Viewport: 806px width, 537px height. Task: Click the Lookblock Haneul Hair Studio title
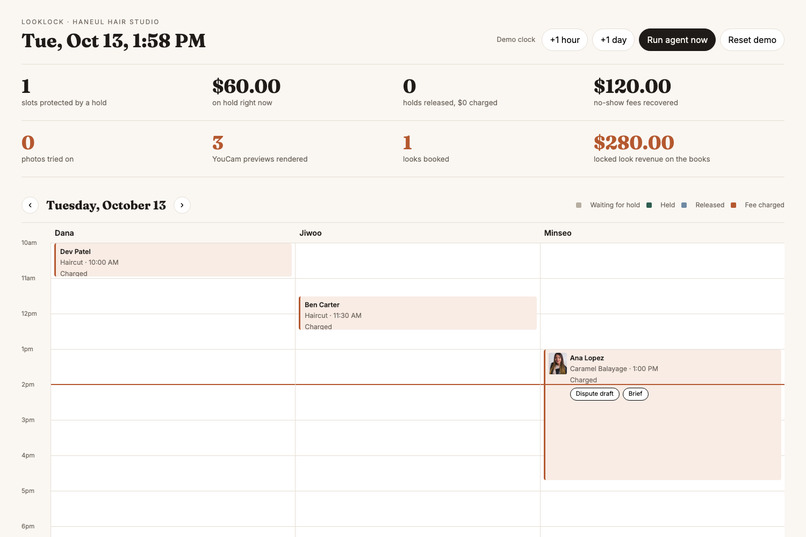pyautogui.click(x=90, y=22)
